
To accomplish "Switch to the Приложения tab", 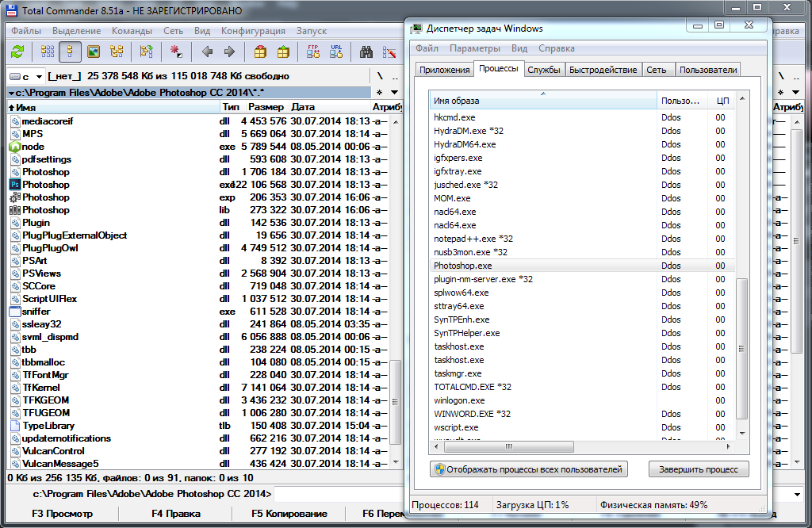I will 445,70.
